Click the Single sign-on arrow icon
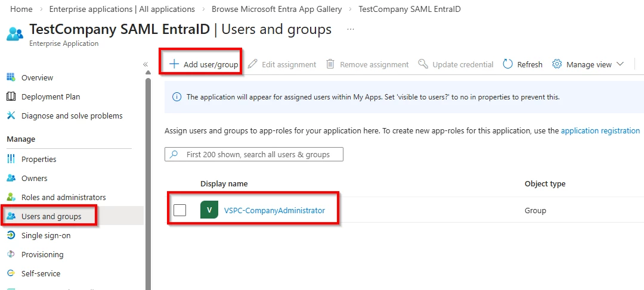The width and height of the screenshot is (644, 290). (11, 235)
